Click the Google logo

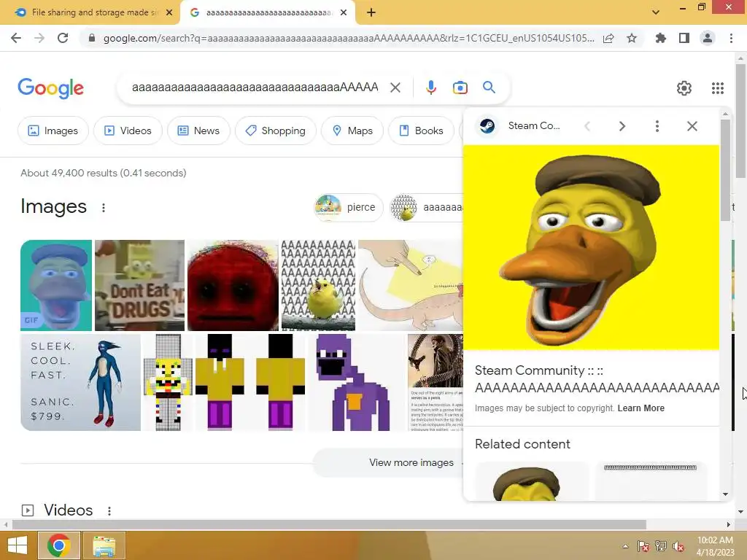(51, 88)
